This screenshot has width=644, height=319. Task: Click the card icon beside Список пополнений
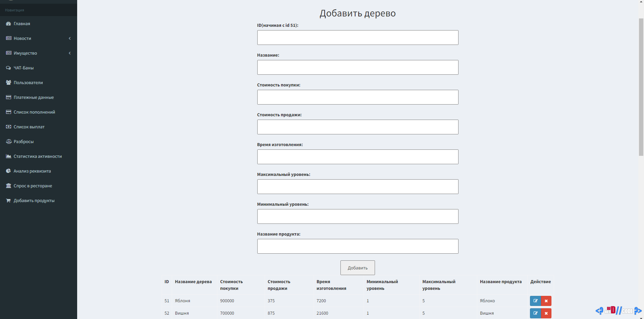pyautogui.click(x=8, y=112)
